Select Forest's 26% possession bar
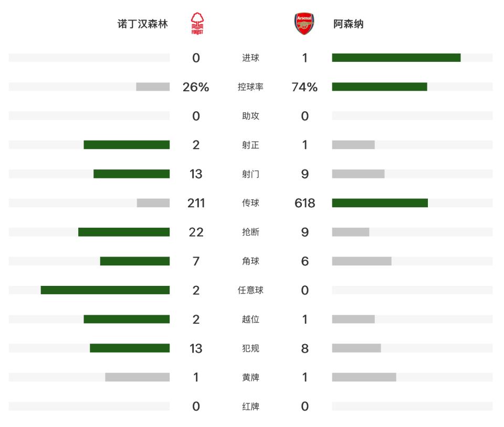Screen dimensions: 504x427 point(153,87)
